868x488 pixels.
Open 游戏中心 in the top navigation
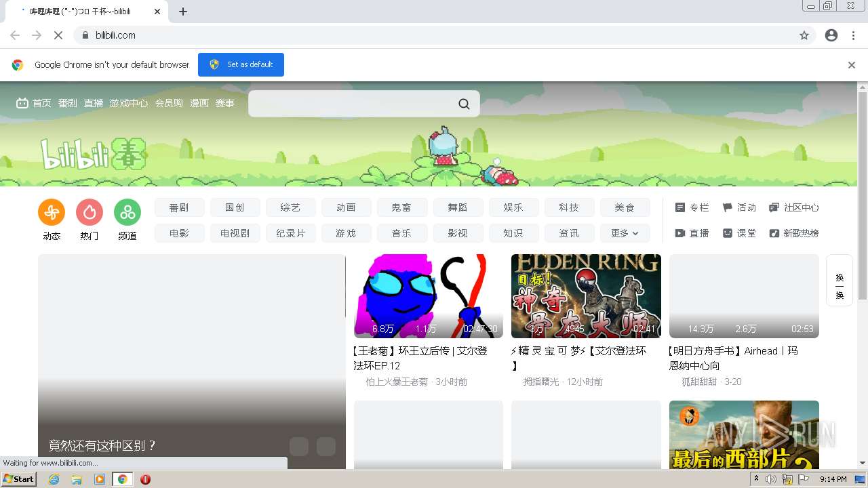click(129, 103)
